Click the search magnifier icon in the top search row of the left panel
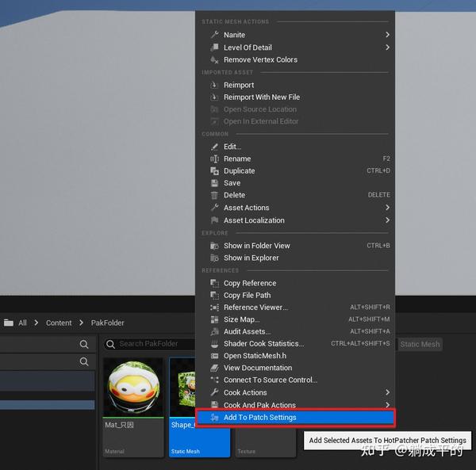This screenshot has width=476, height=470. pos(84,344)
